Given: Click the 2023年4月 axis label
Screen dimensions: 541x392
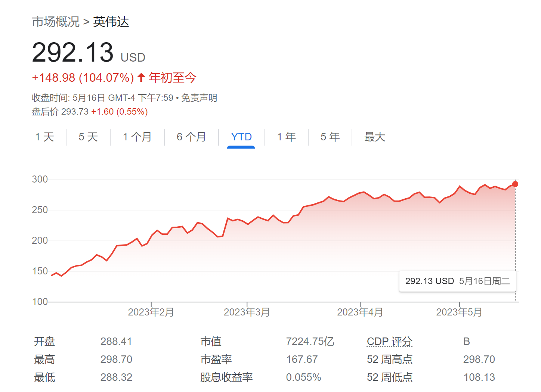Looking at the screenshot, I should pos(360,312).
